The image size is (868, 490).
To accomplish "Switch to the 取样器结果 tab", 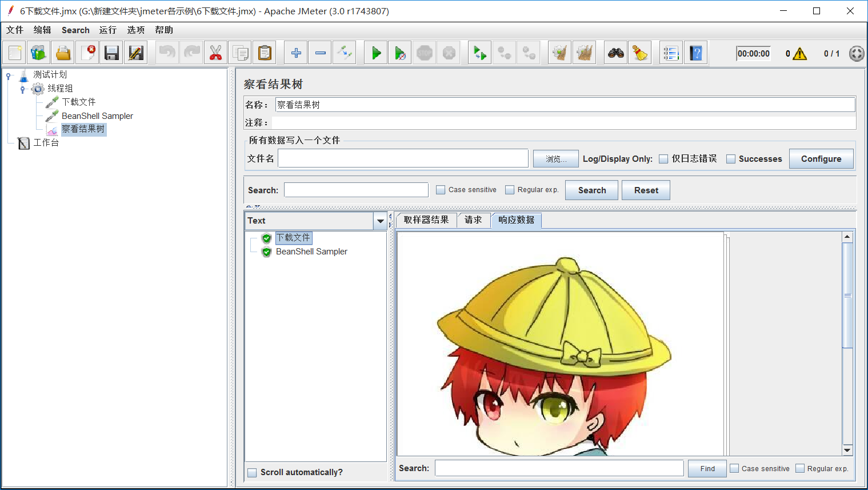I will pyautogui.click(x=426, y=220).
